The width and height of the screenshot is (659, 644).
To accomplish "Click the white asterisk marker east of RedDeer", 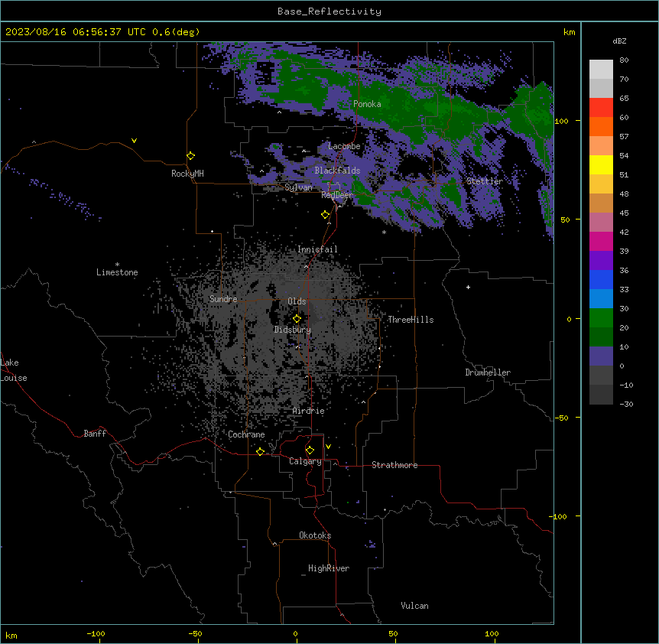I will 384,232.
